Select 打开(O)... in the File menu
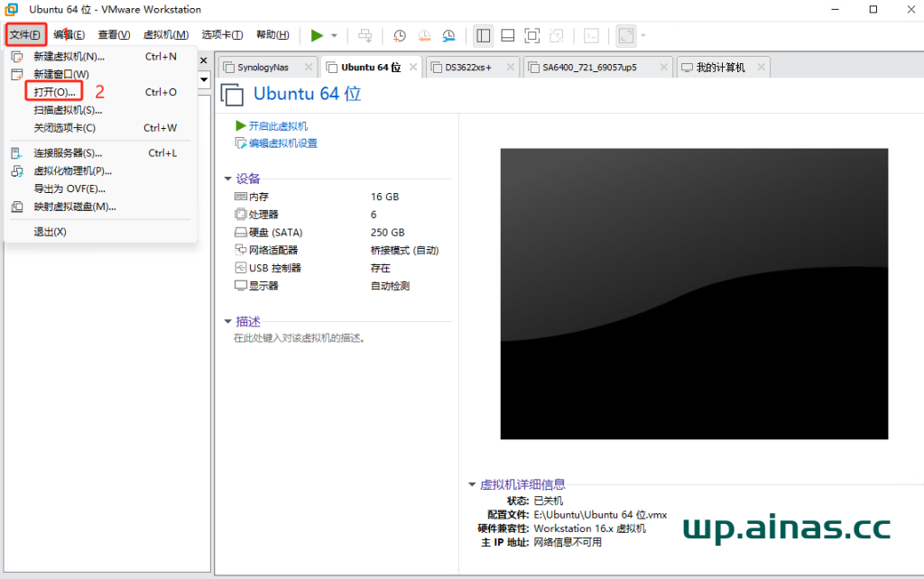Image resolution: width=924 pixels, height=579 pixels. tap(100, 92)
